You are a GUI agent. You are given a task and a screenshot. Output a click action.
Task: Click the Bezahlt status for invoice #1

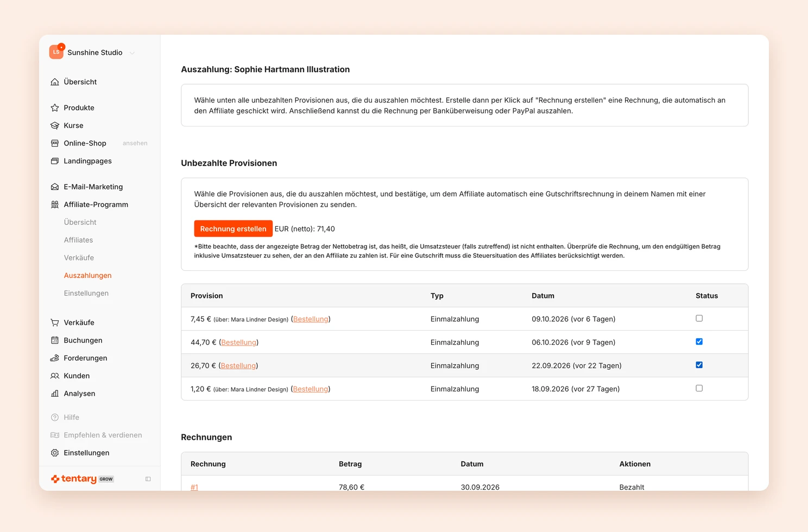pyautogui.click(x=632, y=487)
